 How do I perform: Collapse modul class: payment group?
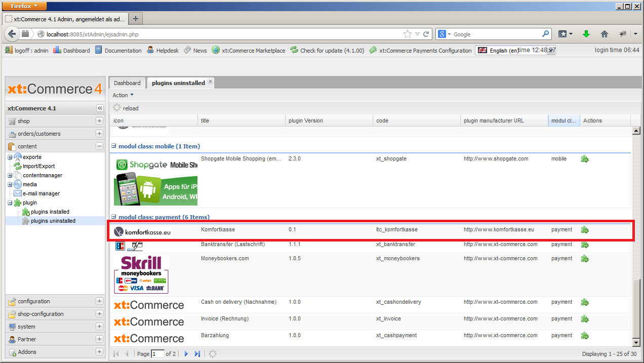coord(114,217)
